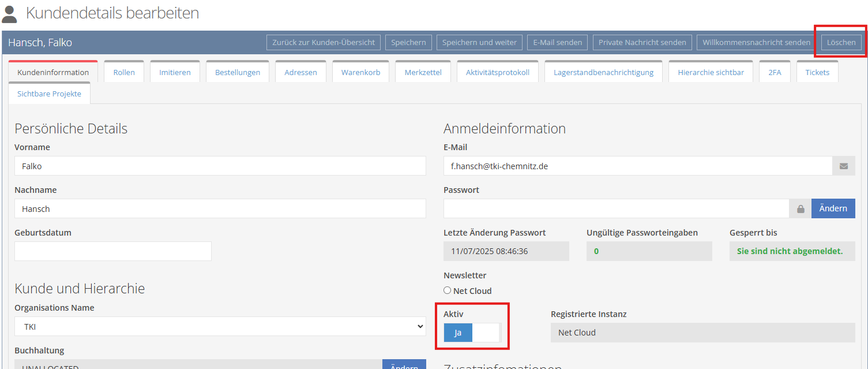Show the Tickets tab
Viewport: 868px width, 369px height.
817,72
